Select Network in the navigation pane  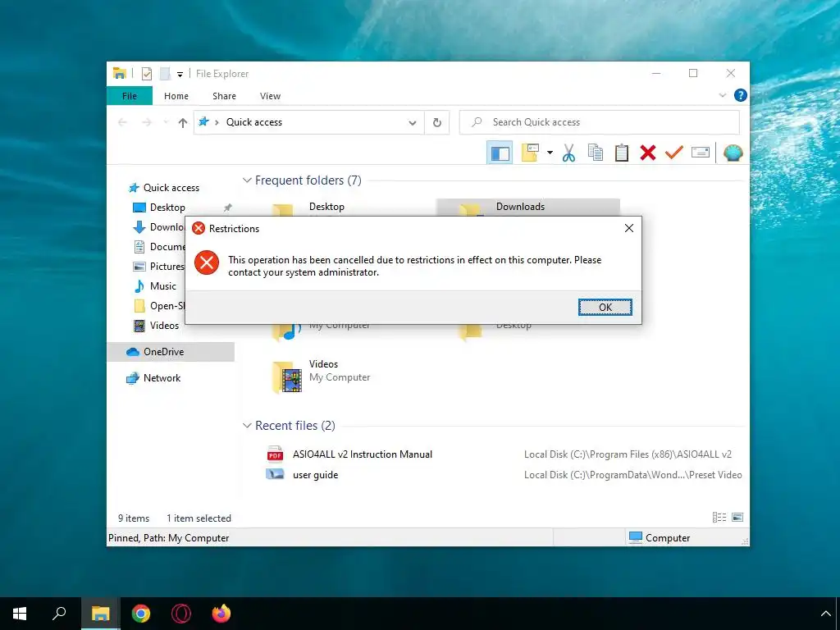tap(162, 377)
